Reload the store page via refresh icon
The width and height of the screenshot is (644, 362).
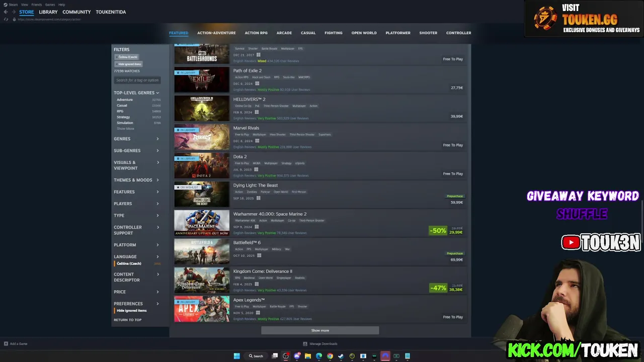pos(6,19)
